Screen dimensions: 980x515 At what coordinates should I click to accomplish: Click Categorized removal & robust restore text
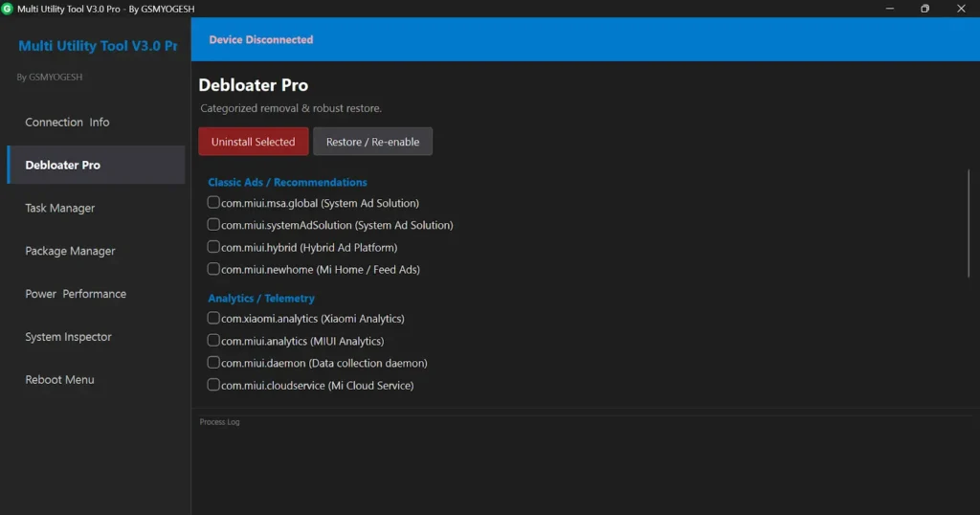click(291, 108)
